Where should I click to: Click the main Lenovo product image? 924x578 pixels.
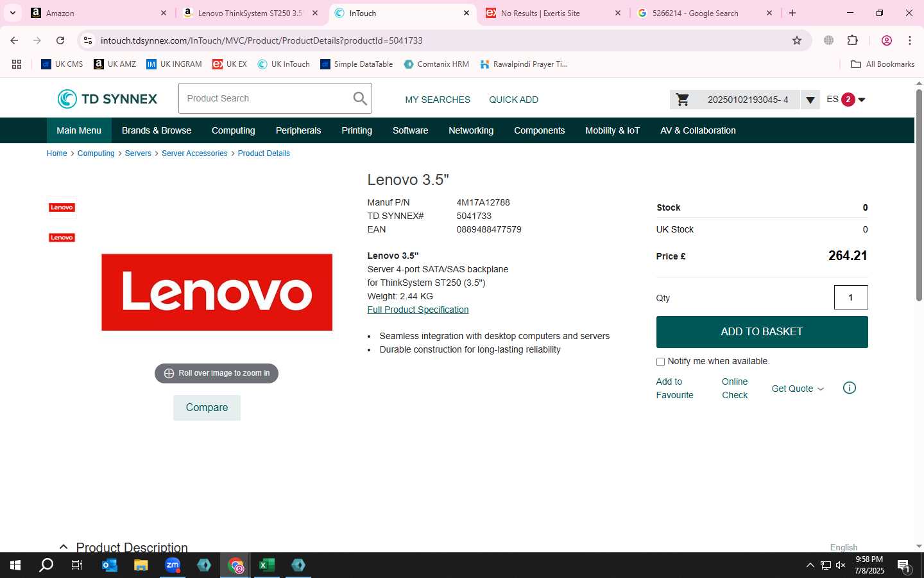(217, 292)
